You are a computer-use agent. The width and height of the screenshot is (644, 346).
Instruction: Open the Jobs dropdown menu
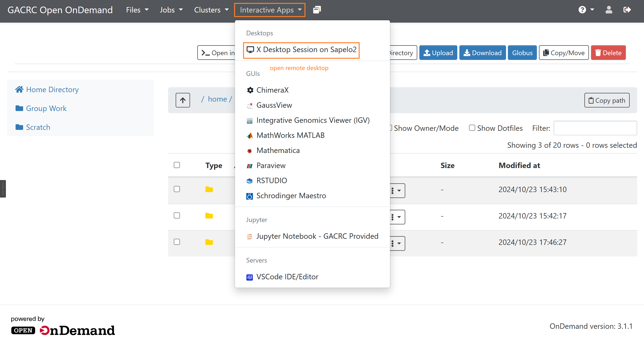(171, 10)
